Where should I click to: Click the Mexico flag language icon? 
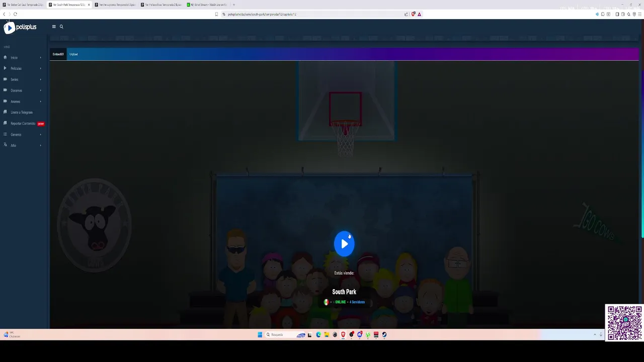pyautogui.click(x=326, y=302)
